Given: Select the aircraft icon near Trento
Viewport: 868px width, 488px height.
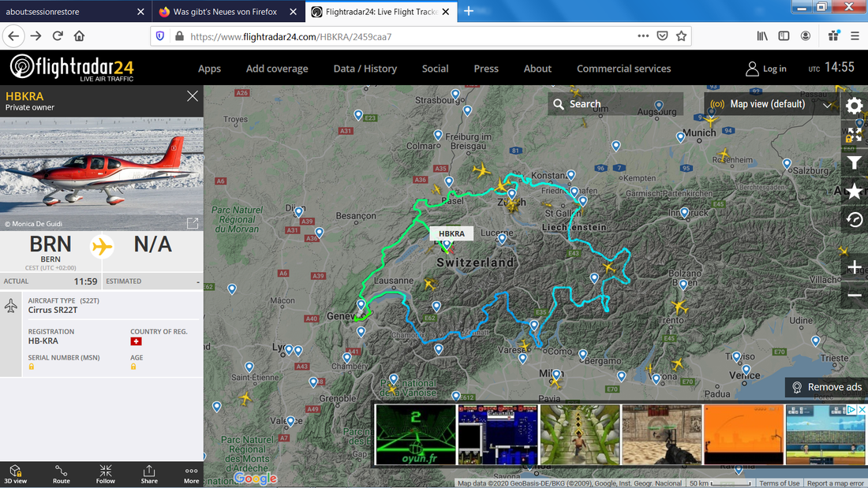Looking at the screenshot, I should click(679, 306).
